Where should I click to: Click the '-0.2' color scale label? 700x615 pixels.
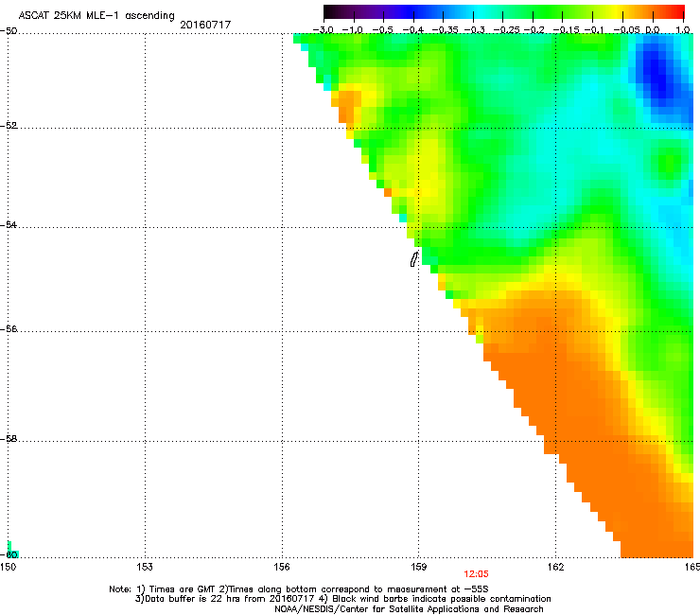(534, 30)
